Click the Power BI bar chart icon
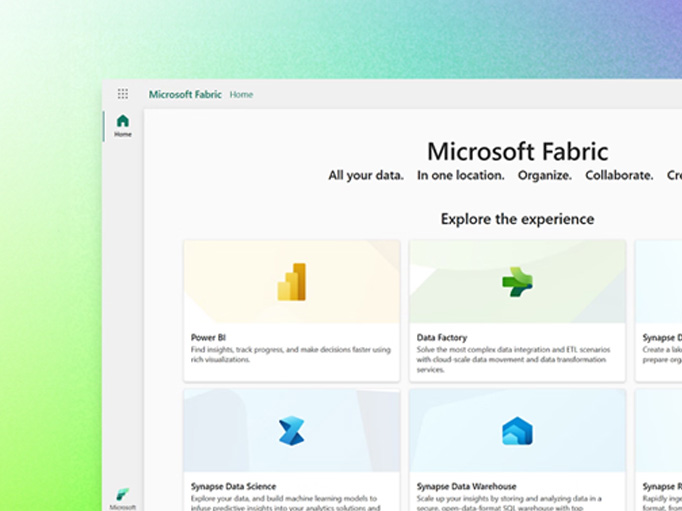The height and width of the screenshot is (511, 682). click(x=292, y=282)
